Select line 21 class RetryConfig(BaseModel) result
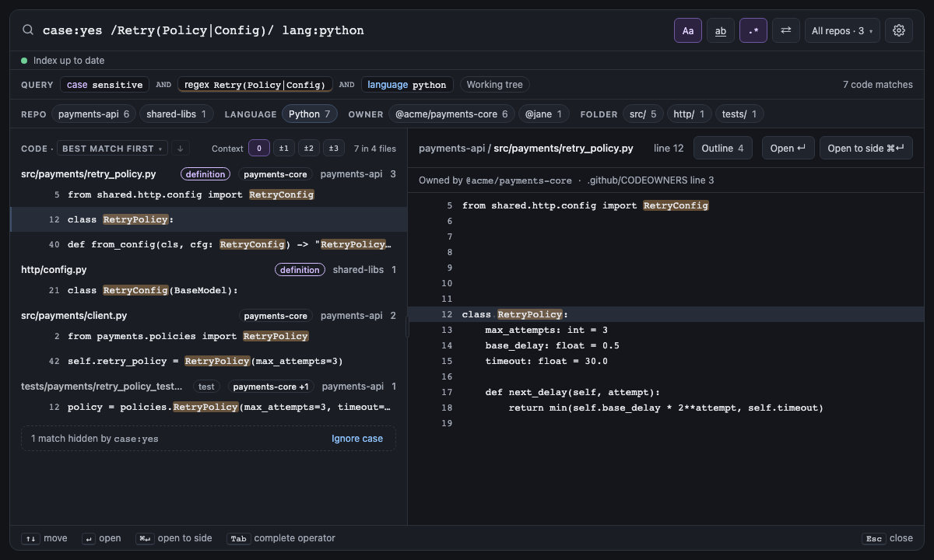The height and width of the screenshot is (560, 934). pos(209,290)
